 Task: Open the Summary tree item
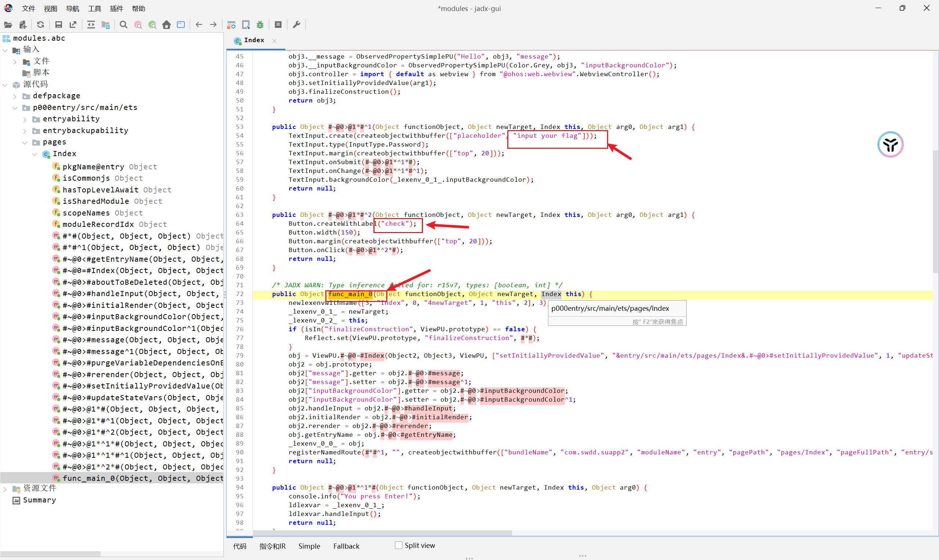coord(39,500)
